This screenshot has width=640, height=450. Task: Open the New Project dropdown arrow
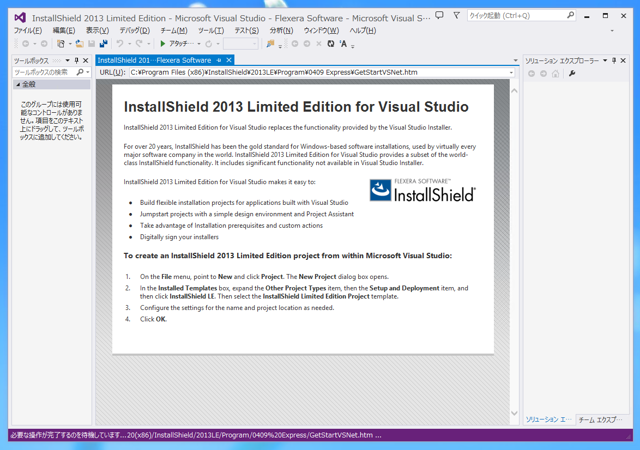(70, 44)
